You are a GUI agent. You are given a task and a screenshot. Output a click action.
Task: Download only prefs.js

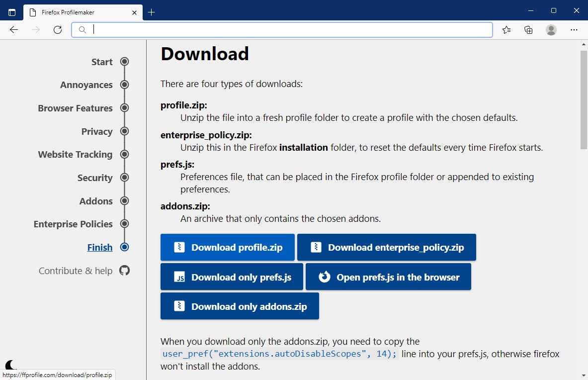click(x=232, y=277)
